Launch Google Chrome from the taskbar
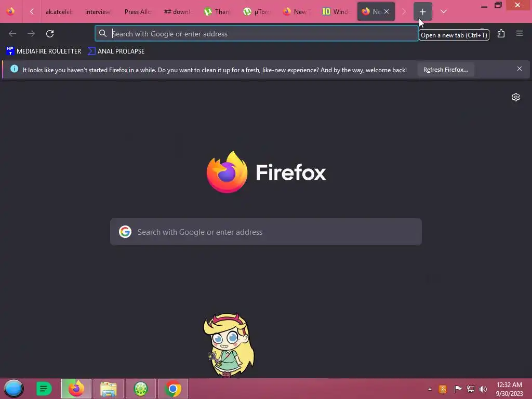532x399 pixels. point(173,389)
